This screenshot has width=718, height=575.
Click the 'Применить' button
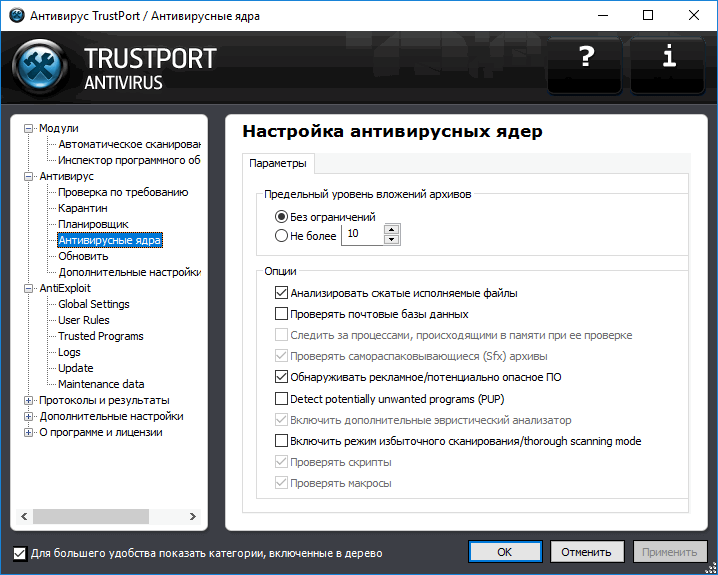coord(669,552)
